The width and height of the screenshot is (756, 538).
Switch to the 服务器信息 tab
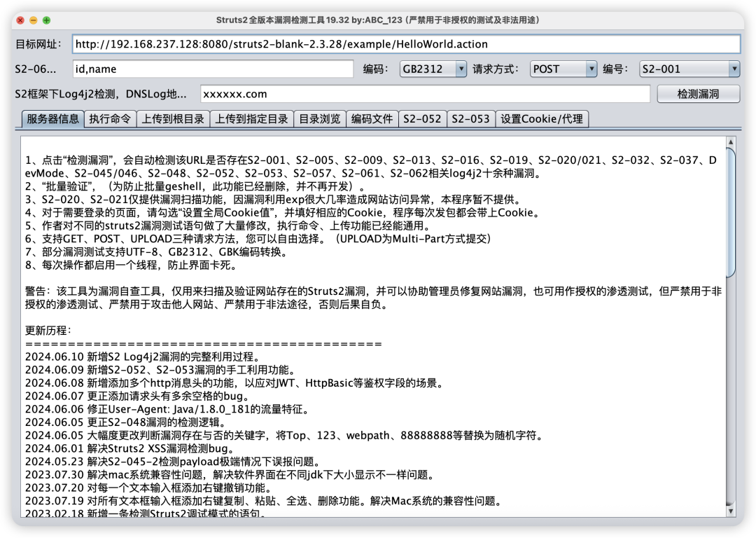(52, 118)
